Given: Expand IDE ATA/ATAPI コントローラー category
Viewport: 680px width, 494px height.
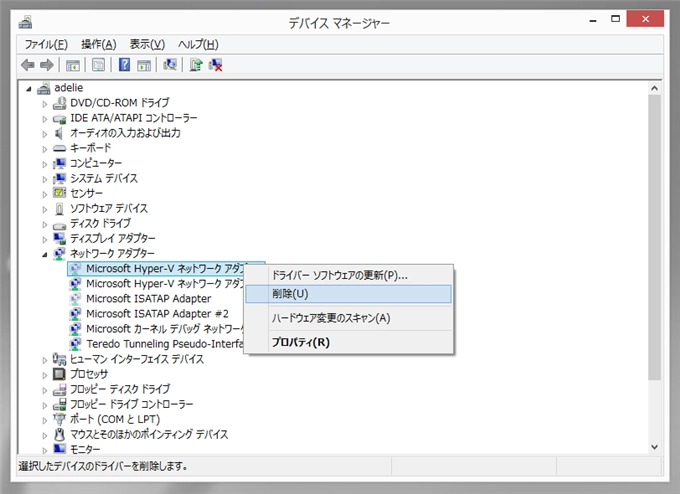Looking at the screenshot, I should point(45,119).
